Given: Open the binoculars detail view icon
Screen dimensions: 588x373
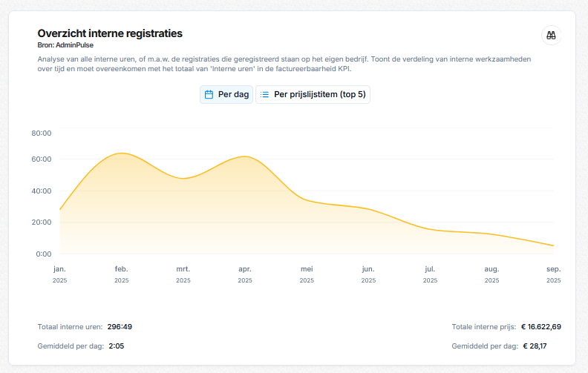Looking at the screenshot, I should point(551,35).
